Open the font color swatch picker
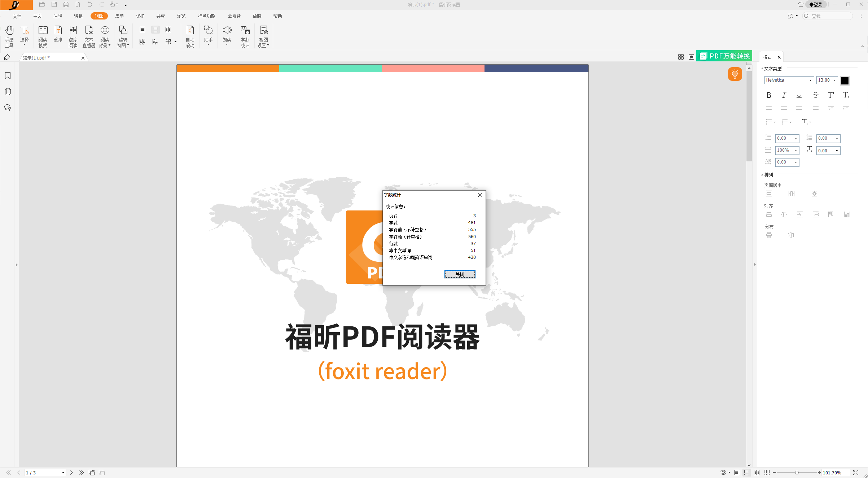 (x=845, y=80)
